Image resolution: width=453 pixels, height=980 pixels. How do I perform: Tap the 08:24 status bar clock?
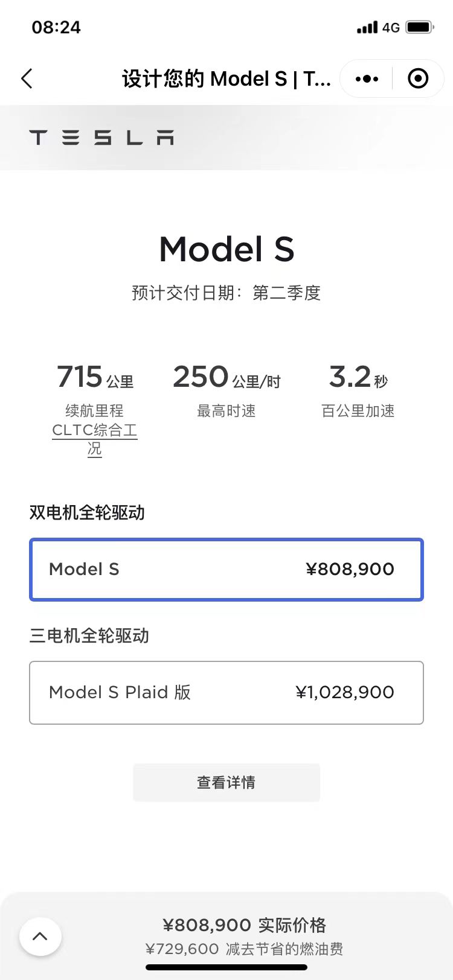click(56, 27)
